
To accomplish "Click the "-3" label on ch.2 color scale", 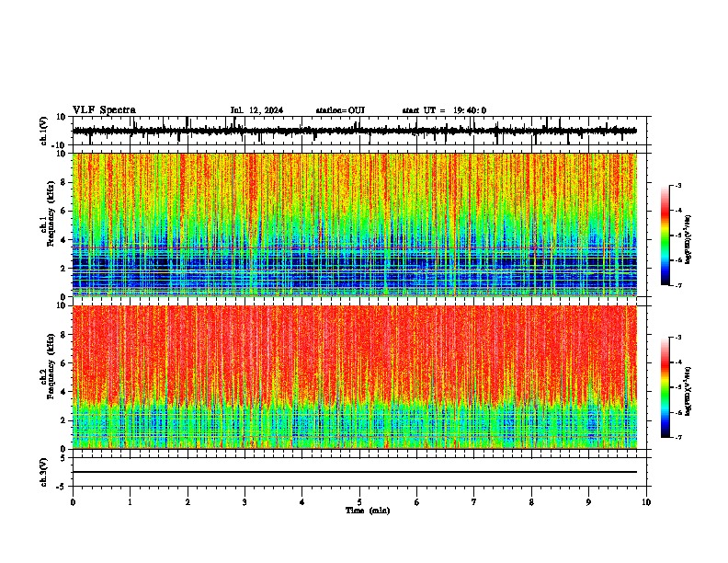I will pos(678,338).
